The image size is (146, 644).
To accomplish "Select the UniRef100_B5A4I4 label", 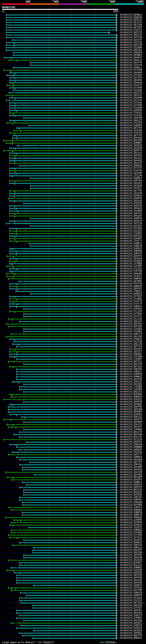I will [131, 638].
